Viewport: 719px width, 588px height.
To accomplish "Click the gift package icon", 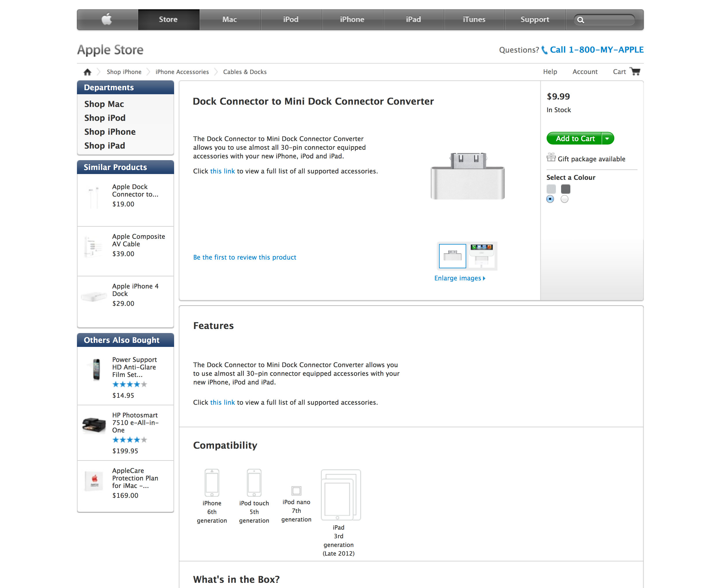I will (x=551, y=158).
